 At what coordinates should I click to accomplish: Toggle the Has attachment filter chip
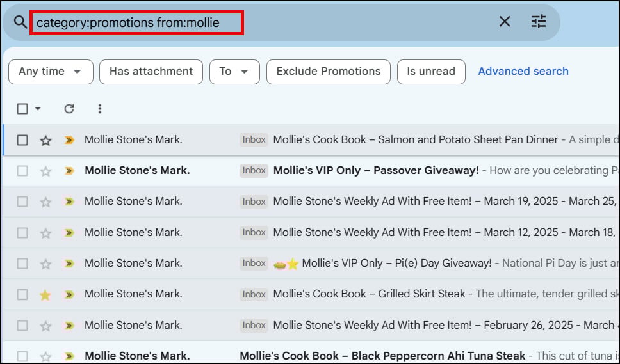[151, 72]
